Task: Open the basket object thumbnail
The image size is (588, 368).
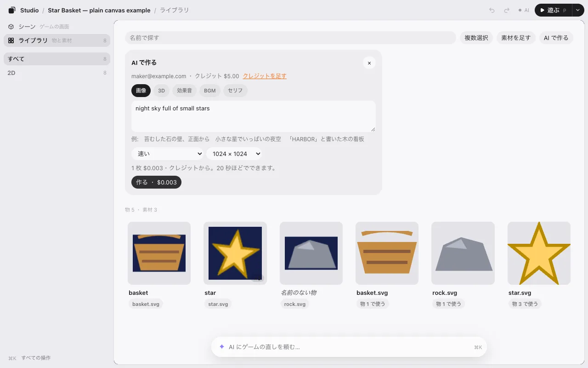Action: click(159, 253)
